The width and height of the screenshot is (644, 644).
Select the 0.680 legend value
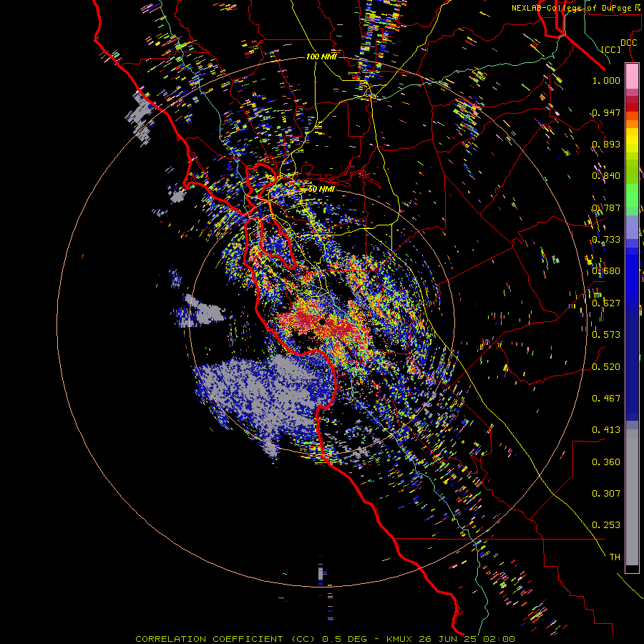[x=606, y=271]
